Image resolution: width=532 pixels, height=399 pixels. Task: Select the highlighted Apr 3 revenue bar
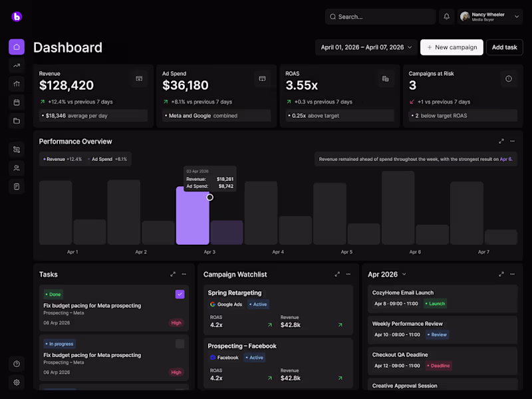coord(192,215)
